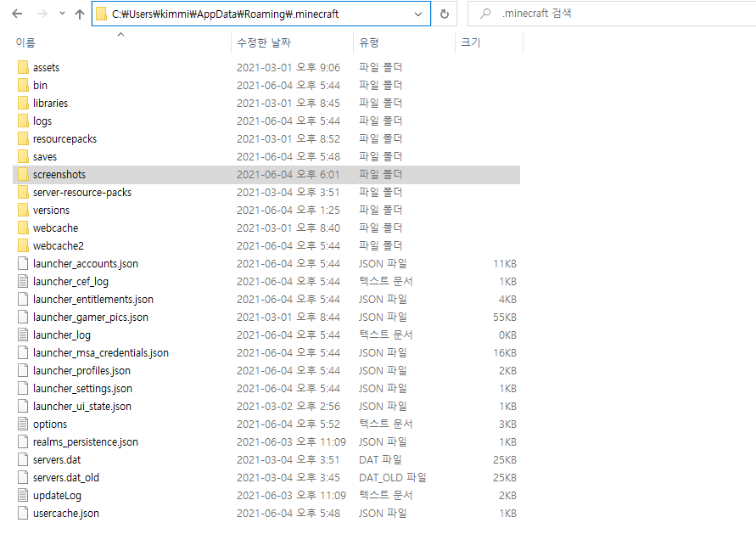
Task: Click the '4KB' size of launcher_entitlements.json
Action: point(507,300)
